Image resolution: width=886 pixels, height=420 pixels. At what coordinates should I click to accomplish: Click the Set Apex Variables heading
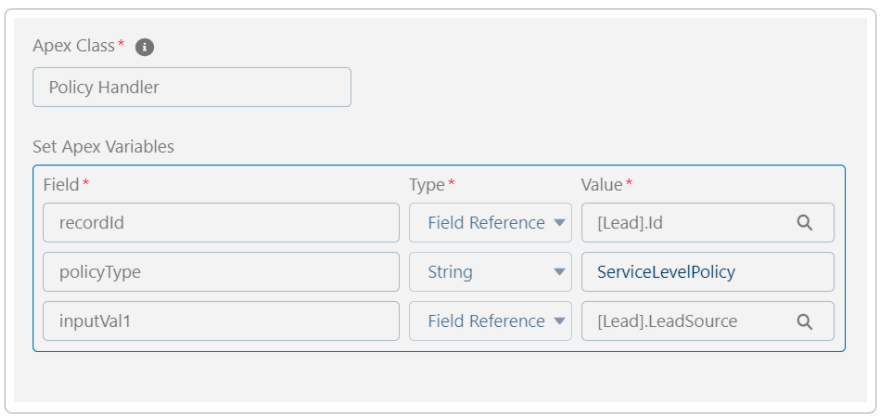tap(103, 147)
